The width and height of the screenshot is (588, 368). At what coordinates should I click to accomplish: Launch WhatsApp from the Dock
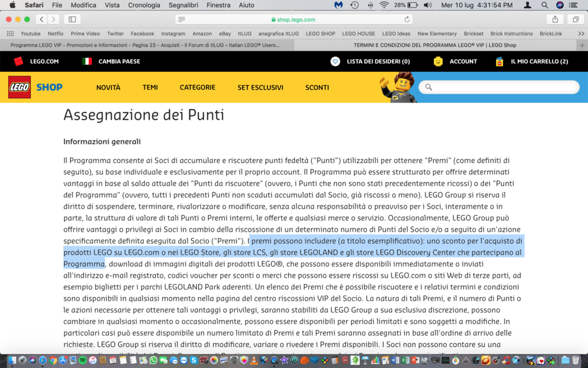(153, 360)
